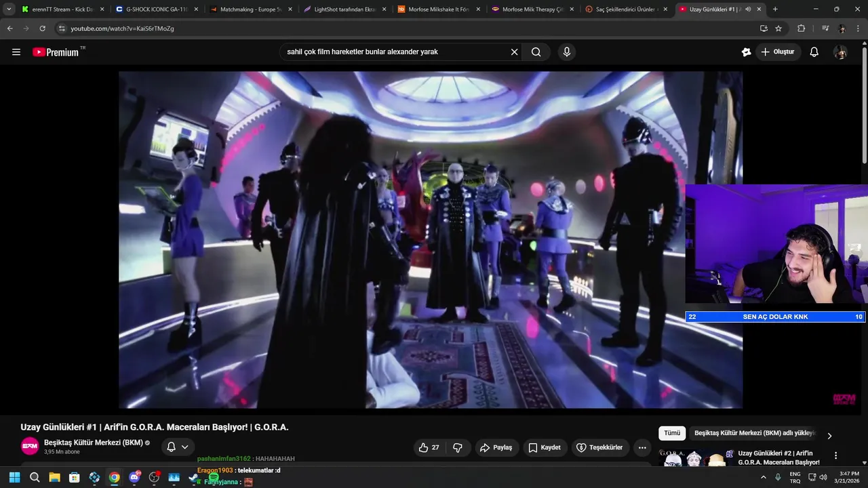868x488 pixels.
Task: Save video with Kaydet button
Action: [545, 447]
